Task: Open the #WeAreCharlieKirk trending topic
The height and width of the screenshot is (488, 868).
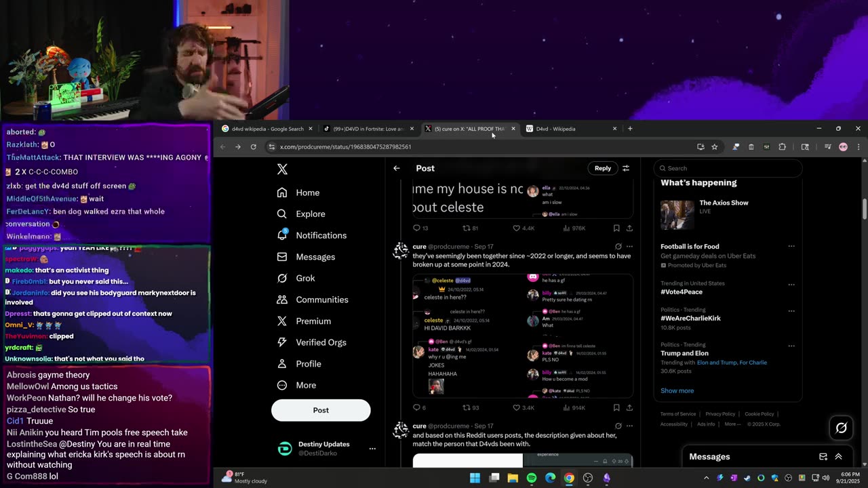Action: coord(691,319)
